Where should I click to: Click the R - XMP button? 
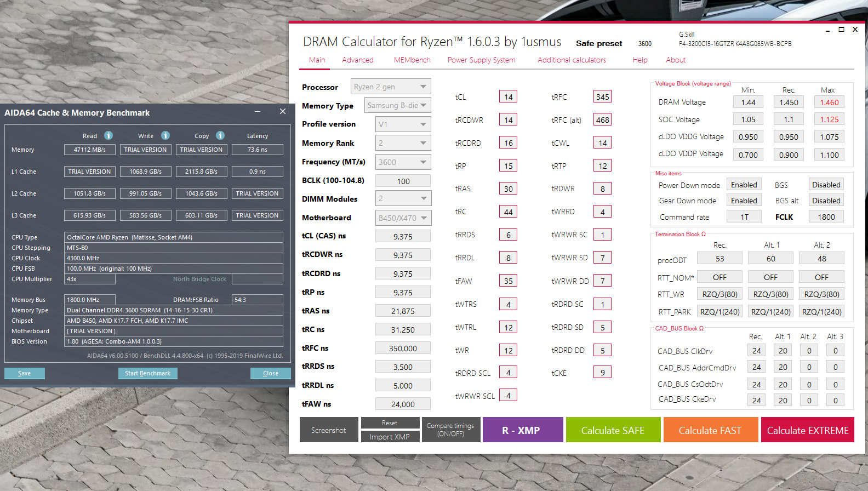coord(523,430)
